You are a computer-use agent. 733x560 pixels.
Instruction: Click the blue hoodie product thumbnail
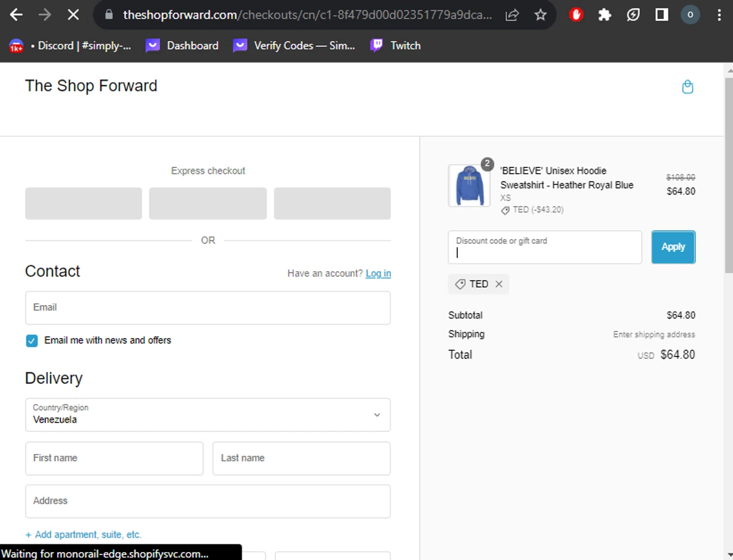(469, 186)
